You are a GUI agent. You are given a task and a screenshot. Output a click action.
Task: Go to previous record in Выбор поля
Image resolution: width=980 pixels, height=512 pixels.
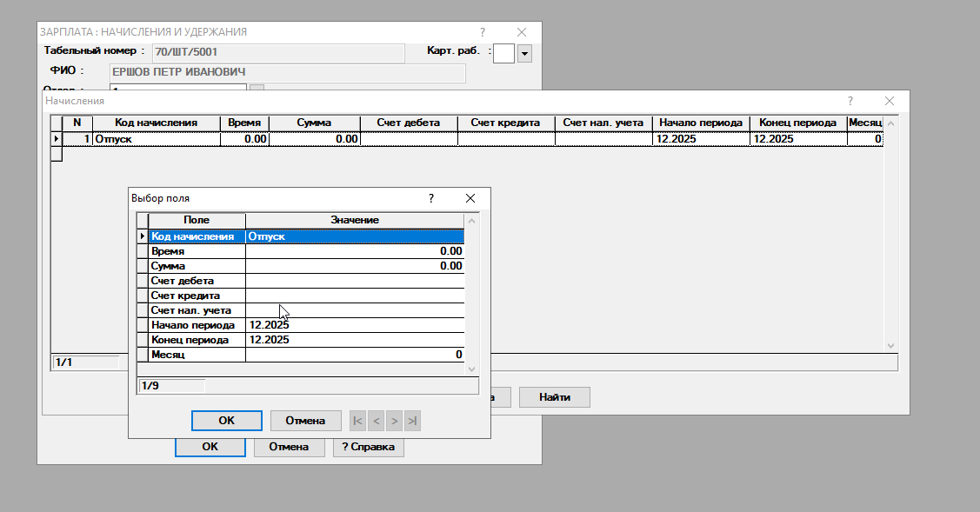coord(376,421)
